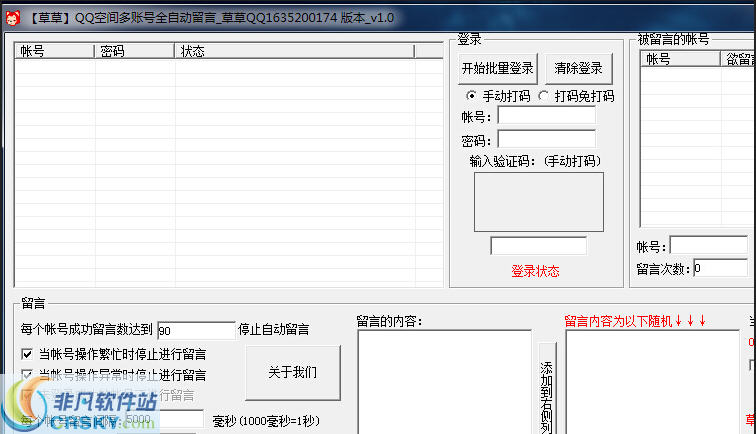Focus the login 帐号 input field
Viewport: 756px width, 434px height.
click(x=546, y=115)
